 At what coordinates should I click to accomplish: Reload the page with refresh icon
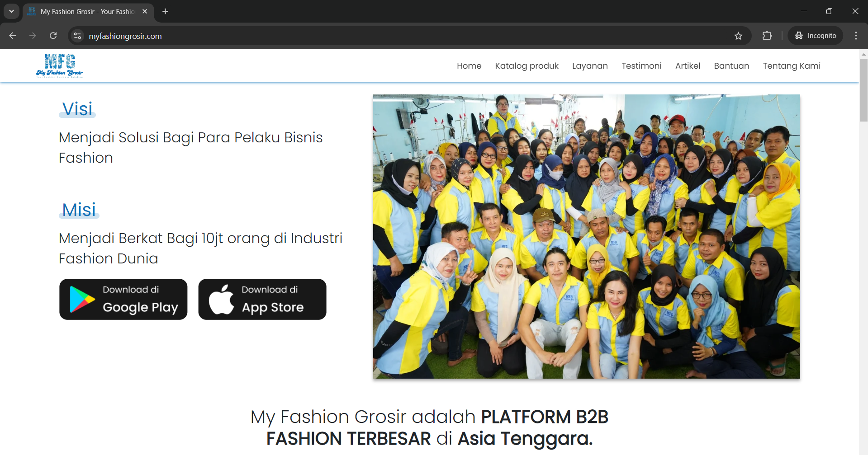point(53,36)
